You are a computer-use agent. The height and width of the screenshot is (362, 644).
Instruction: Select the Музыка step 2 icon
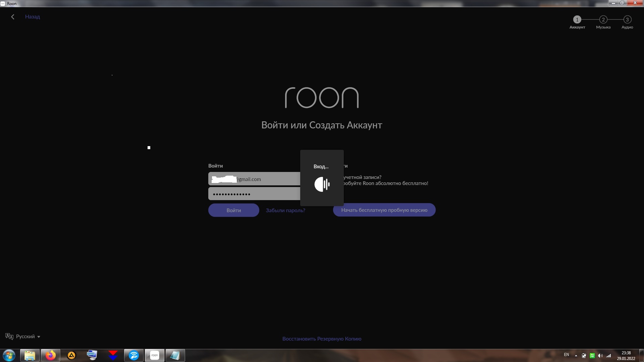click(603, 19)
